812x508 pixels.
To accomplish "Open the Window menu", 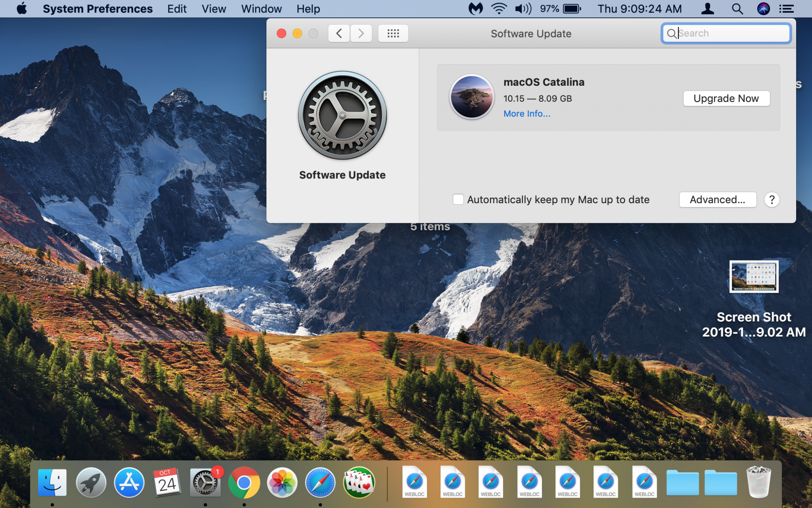I will [261, 9].
